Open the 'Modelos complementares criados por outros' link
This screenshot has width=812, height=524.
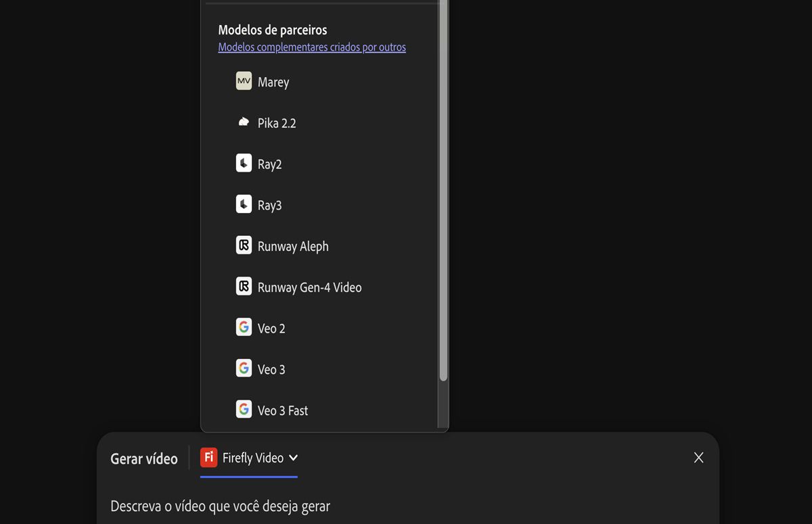[312, 47]
